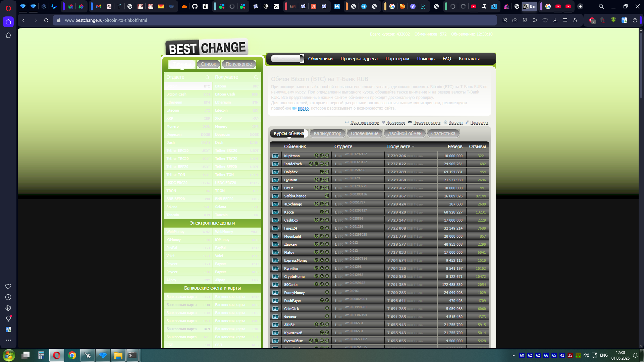Click the Opera snapshot camera icon
644x362 pixels.
[x=515, y=20]
